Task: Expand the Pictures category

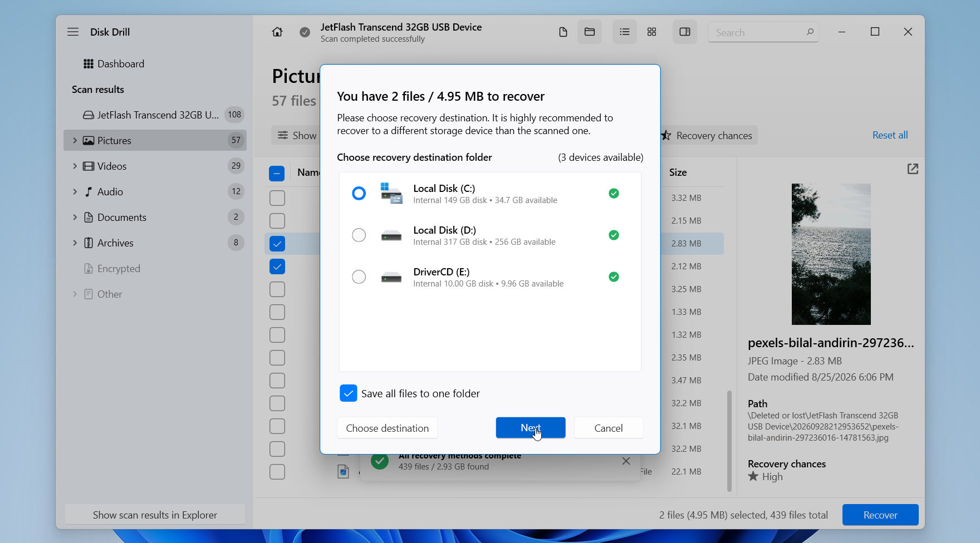Action: [75, 140]
